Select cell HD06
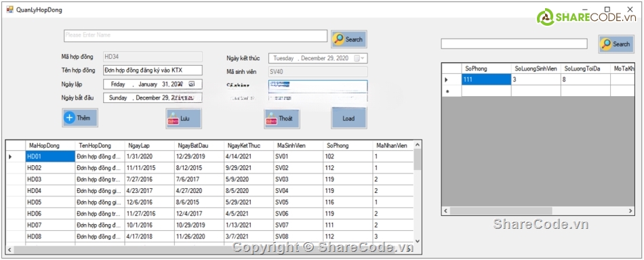This screenshot has height=260, width=644. pos(50,214)
